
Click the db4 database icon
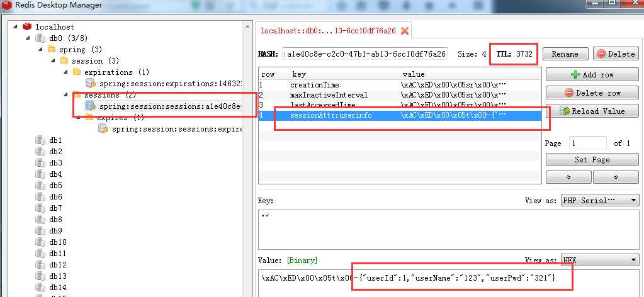(40, 174)
